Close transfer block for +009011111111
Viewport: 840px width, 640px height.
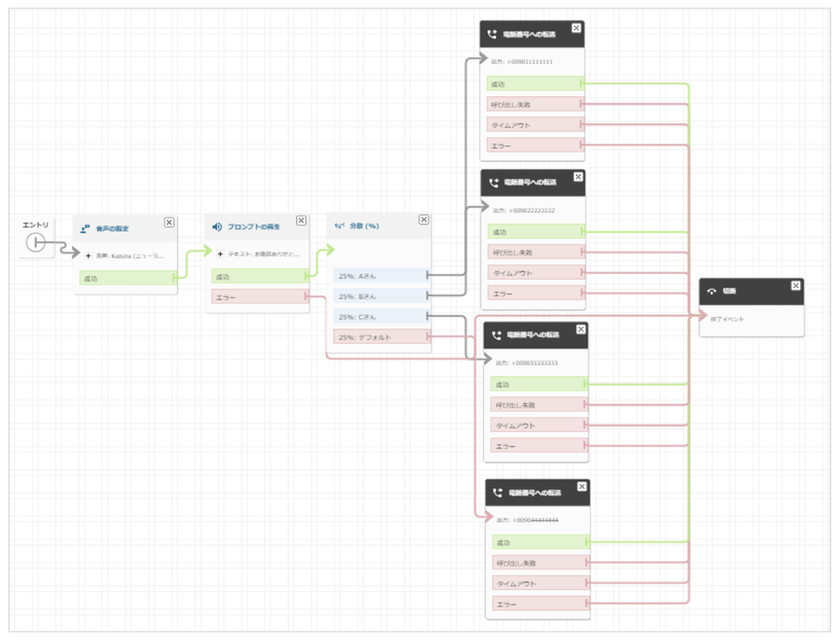576,28
